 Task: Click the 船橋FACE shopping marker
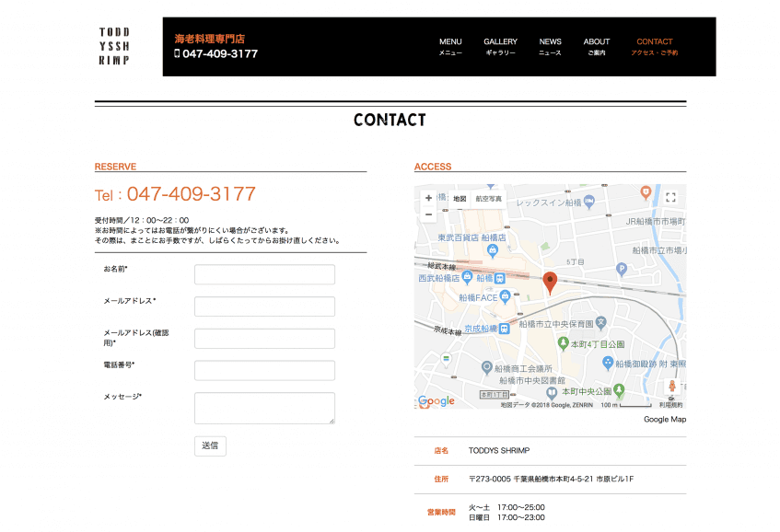point(505,296)
